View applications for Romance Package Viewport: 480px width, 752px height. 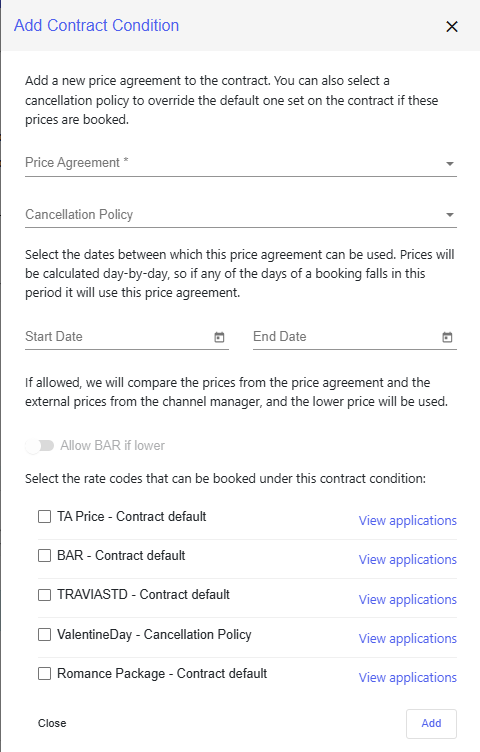point(408,678)
